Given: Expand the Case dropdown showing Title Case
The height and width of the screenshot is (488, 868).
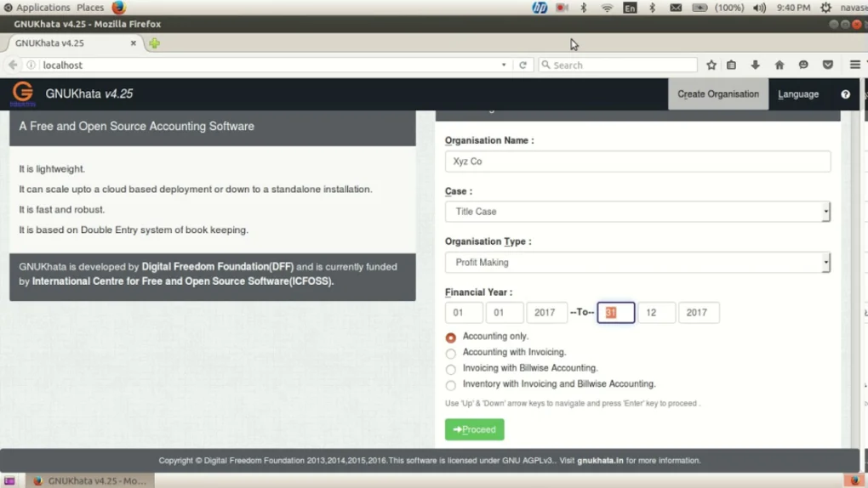Looking at the screenshot, I should [637, 212].
